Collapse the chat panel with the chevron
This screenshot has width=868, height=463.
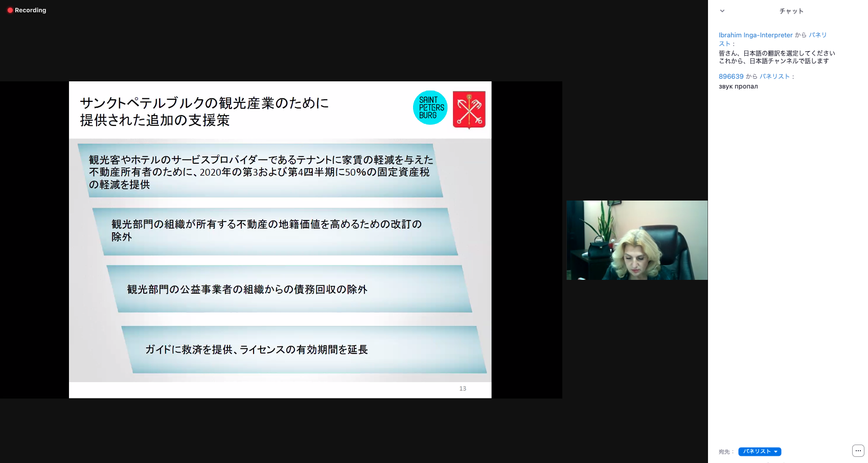pos(722,11)
